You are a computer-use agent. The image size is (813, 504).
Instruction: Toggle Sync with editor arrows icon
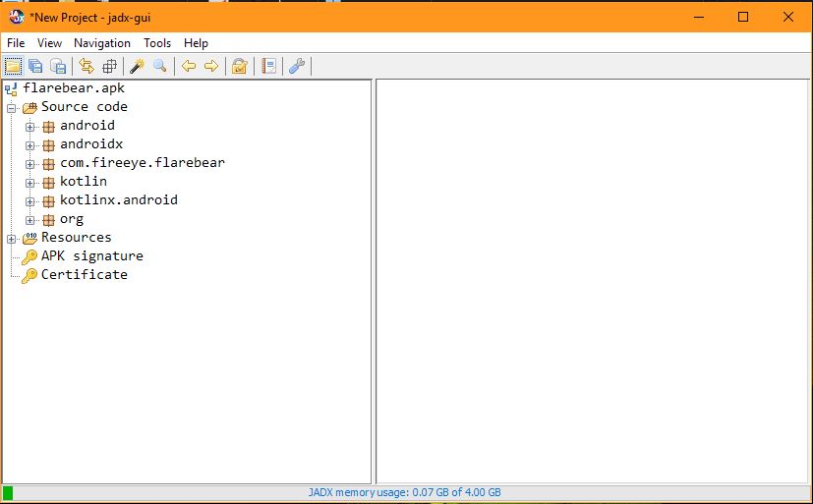point(87,66)
